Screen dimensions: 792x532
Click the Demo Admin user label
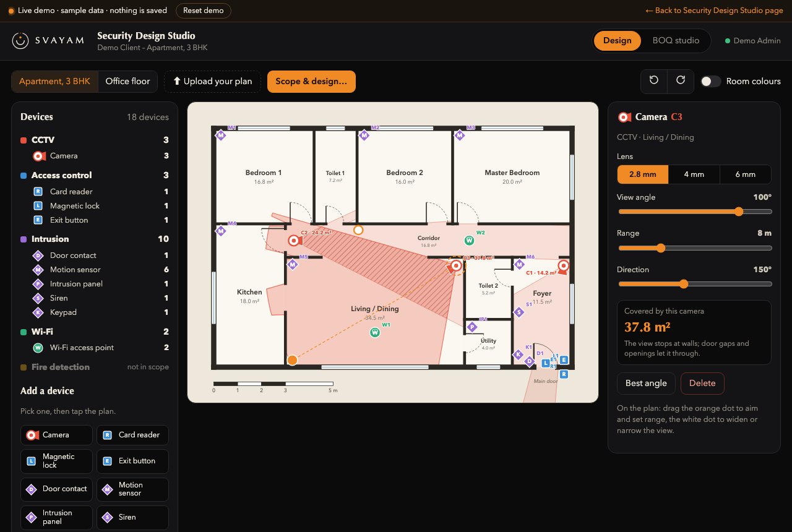(x=753, y=41)
